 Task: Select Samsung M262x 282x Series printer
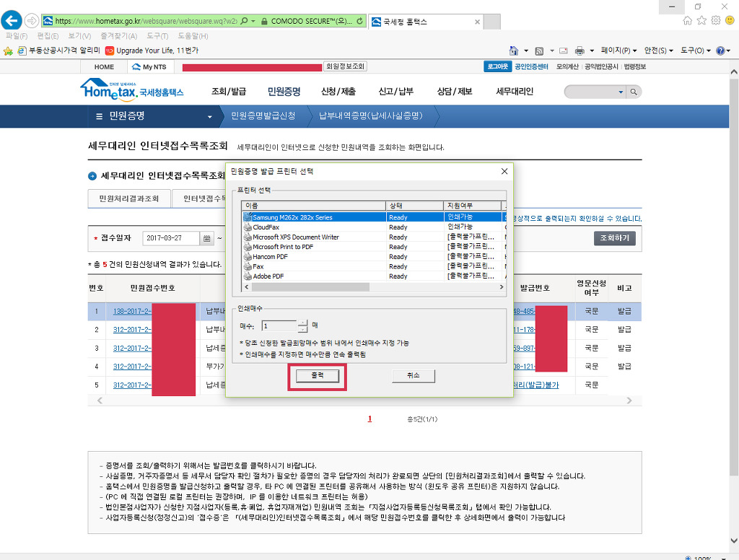tap(372, 217)
